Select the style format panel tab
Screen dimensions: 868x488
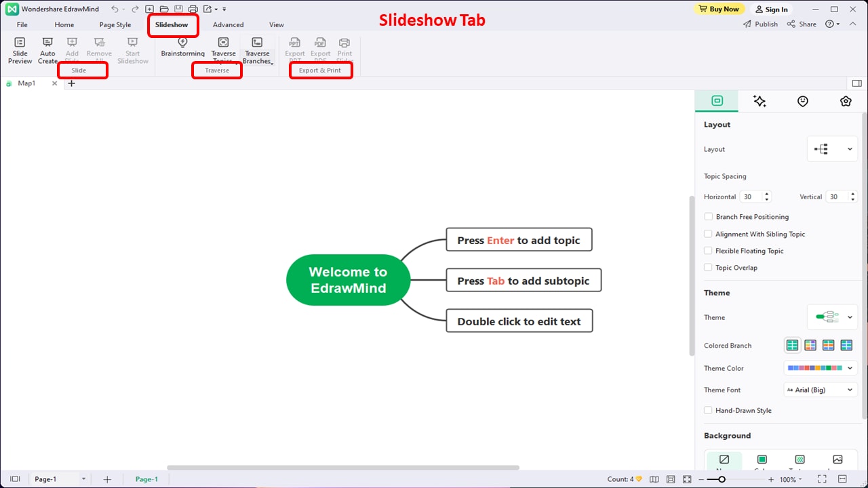[717, 101]
